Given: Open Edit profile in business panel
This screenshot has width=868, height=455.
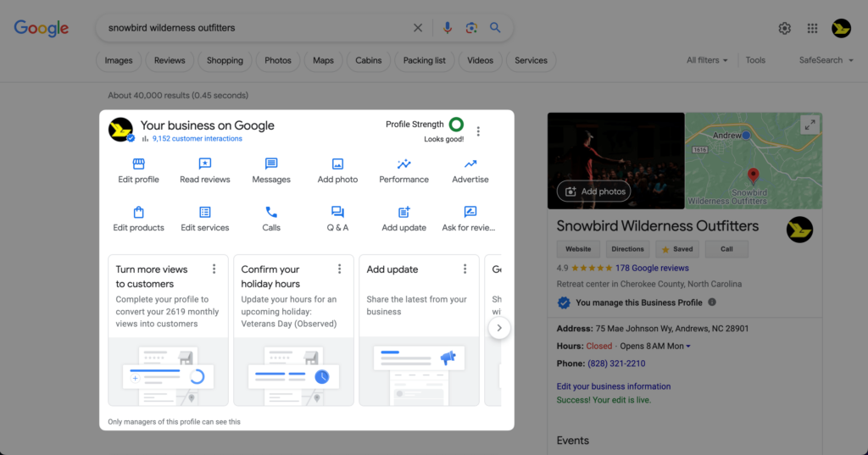Looking at the screenshot, I should [x=138, y=170].
